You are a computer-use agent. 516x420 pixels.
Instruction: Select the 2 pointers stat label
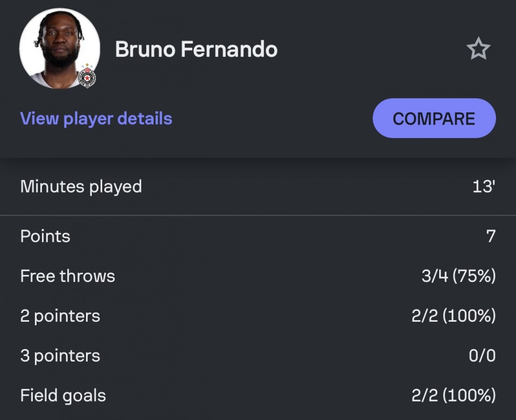coord(60,316)
